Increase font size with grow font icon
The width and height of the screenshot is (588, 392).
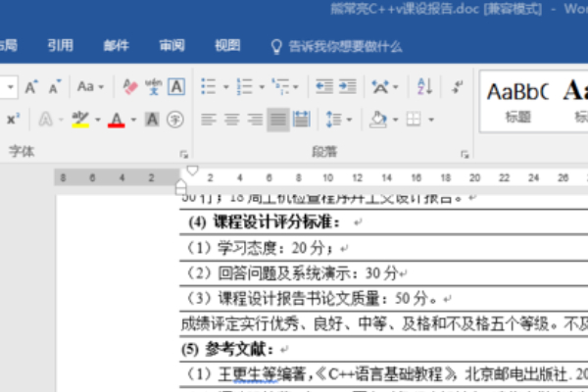click(31, 87)
